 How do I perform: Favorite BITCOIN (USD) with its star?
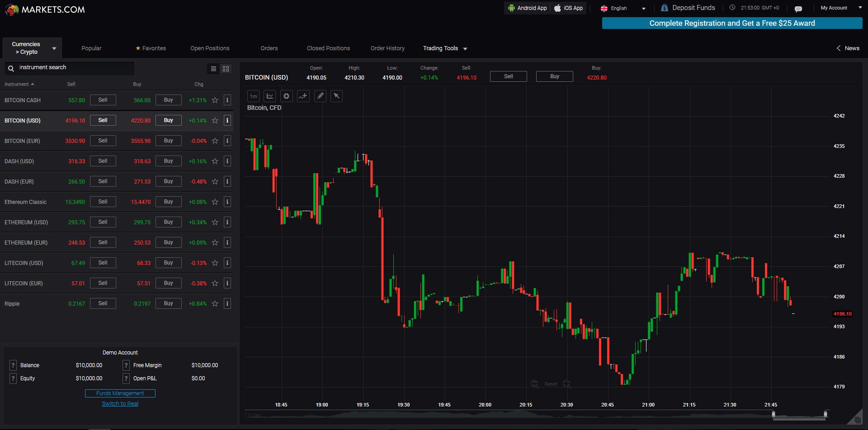click(x=215, y=121)
